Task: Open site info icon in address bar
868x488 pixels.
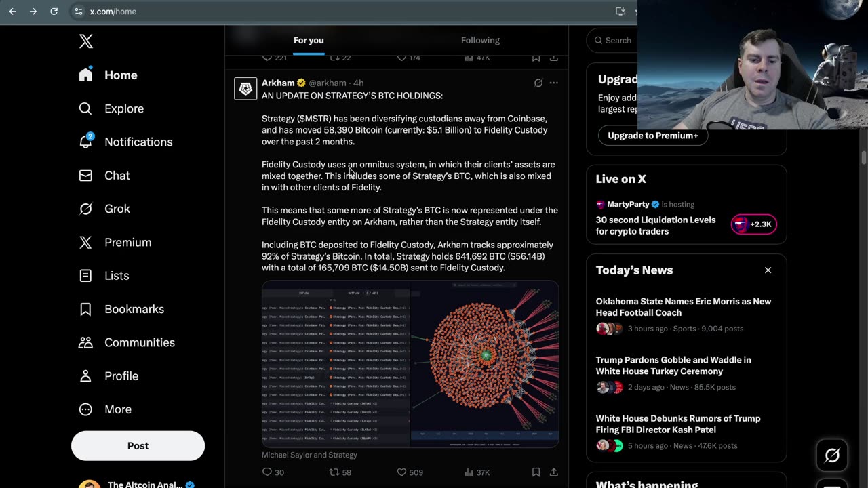Action: tap(79, 12)
